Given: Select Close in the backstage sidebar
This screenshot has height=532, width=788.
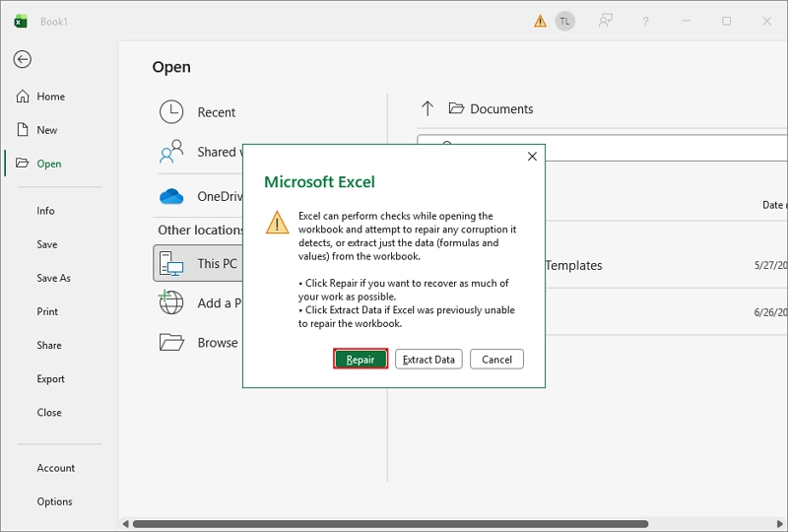Looking at the screenshot, I should tap(48, 413).
